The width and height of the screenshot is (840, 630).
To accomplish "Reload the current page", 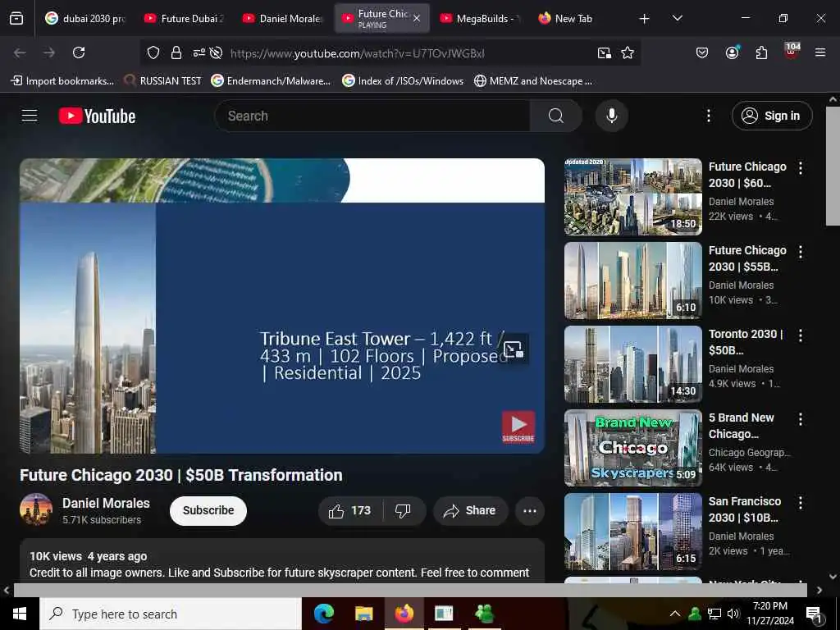I will [79, 52].
